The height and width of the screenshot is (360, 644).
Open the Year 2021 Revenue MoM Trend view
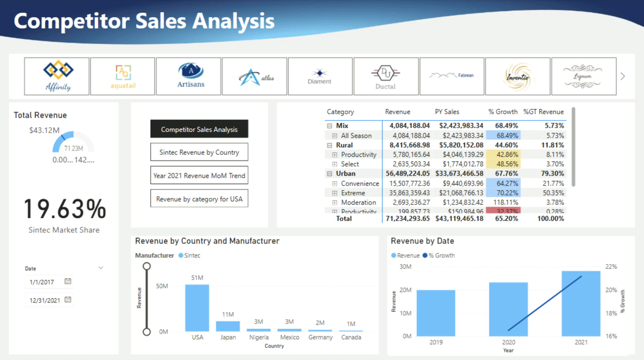[199, 175]
